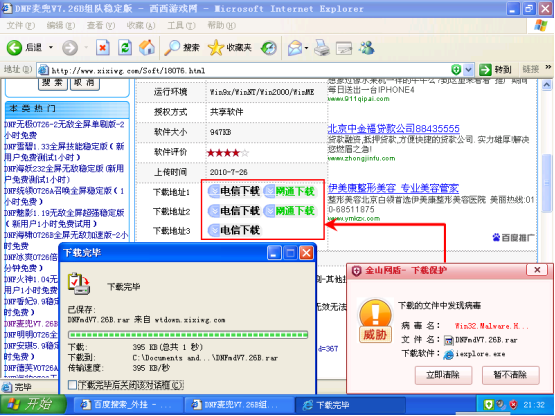Stop page loading with red X icon
This screenshot has width=555, height=416.
click(x=103, y=47)
